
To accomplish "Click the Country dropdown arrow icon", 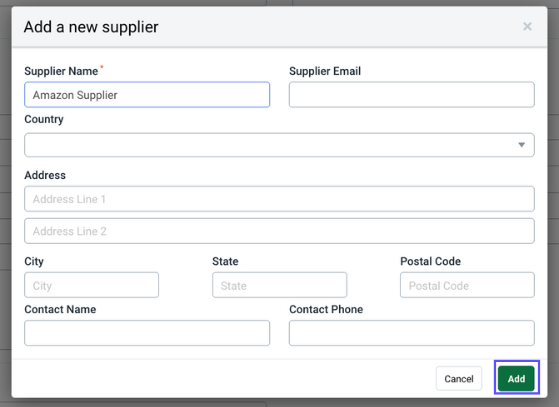I will tap(522, 145).
